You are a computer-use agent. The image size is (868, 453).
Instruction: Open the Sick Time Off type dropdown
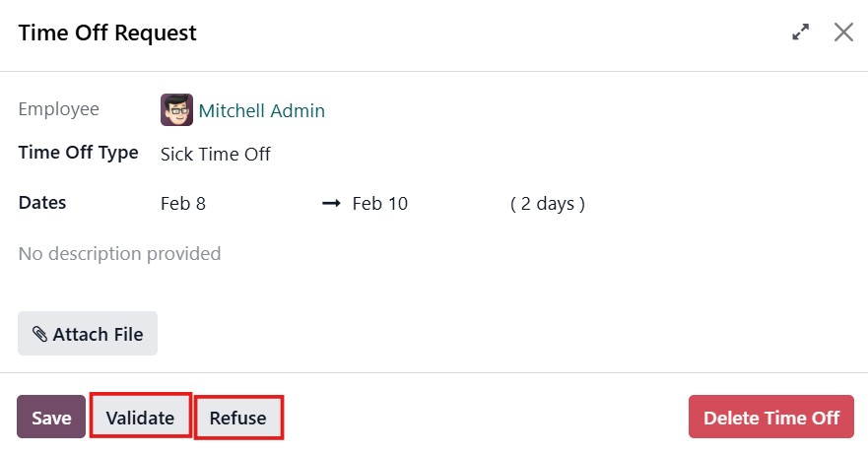click(x=216, y=155)
